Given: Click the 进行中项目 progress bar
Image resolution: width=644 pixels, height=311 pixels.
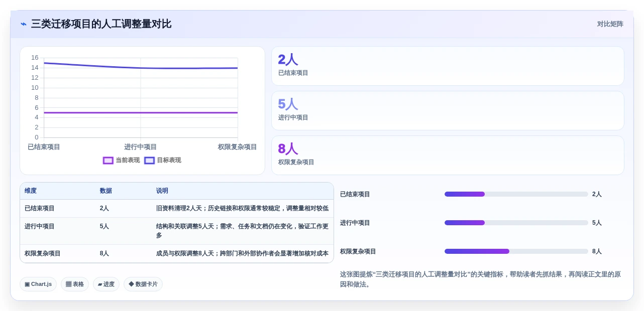Looking at the screenshot, I should click(x=516, y=223).
